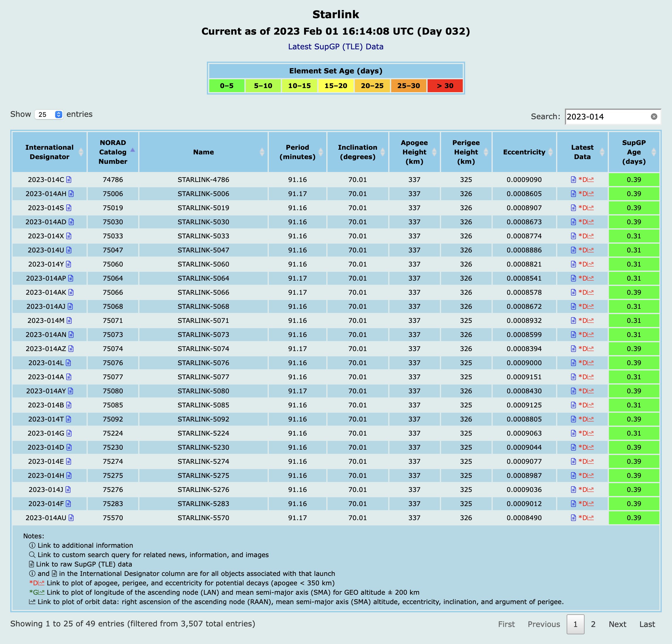Sort table by Apogee Height
Screen dimensions: 672x644
pyautogui.click(x=414, y=152)
